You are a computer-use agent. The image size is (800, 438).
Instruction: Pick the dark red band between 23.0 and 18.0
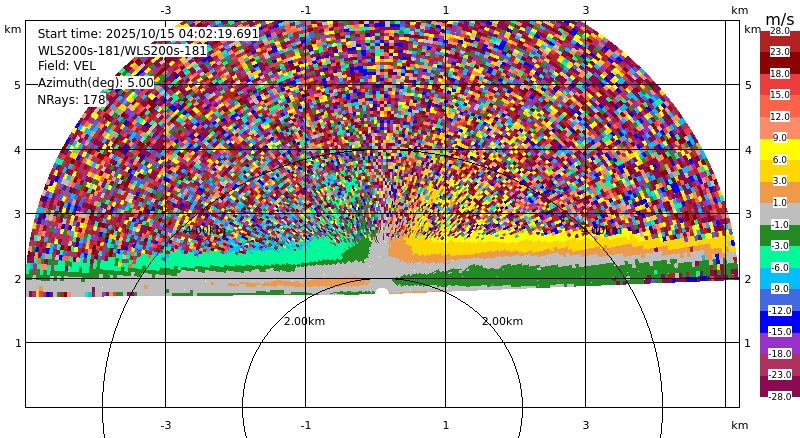(x=780, y=63)
